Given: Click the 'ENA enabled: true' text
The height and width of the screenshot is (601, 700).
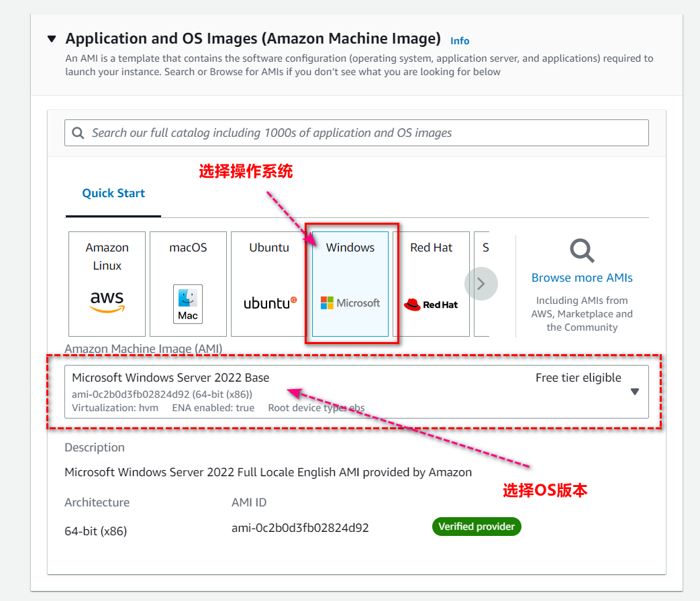Looking at the screenshot, I should 213,408.
